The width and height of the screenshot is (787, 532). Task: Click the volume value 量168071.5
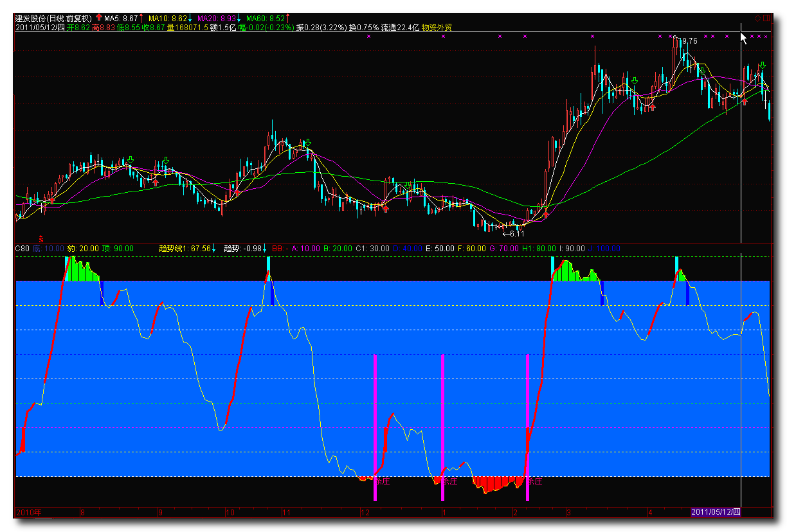click(x=188, y=28)
